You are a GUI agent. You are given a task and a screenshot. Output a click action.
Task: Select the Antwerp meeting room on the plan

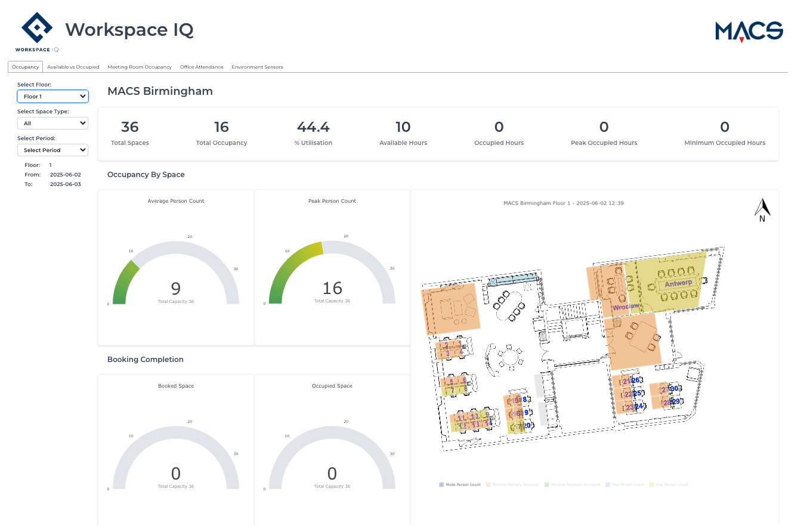[678, 283]
